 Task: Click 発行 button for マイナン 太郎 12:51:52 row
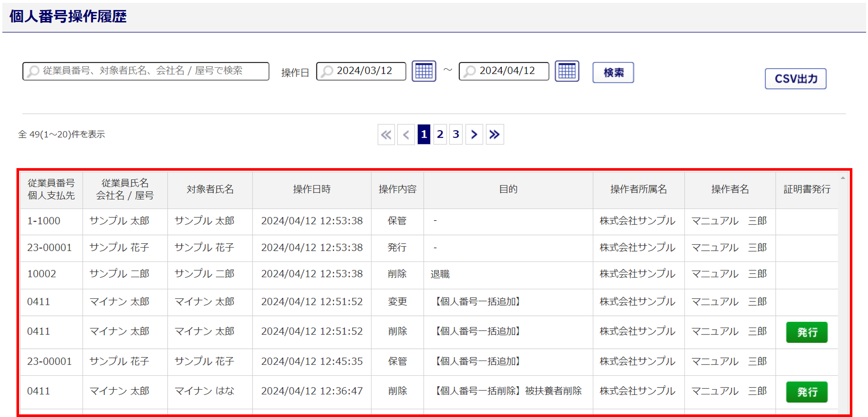(806, 332)
